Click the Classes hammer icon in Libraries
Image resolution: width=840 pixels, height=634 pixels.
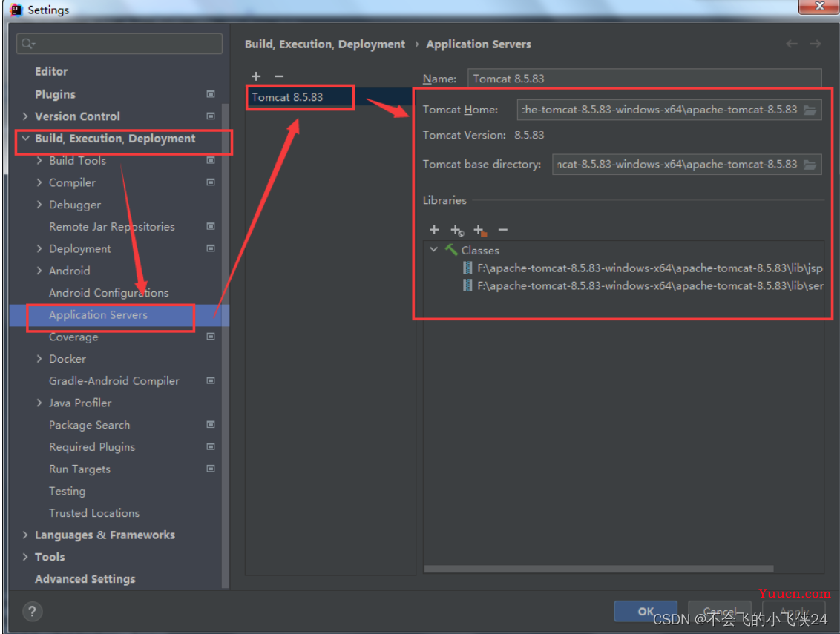(451, 250)
